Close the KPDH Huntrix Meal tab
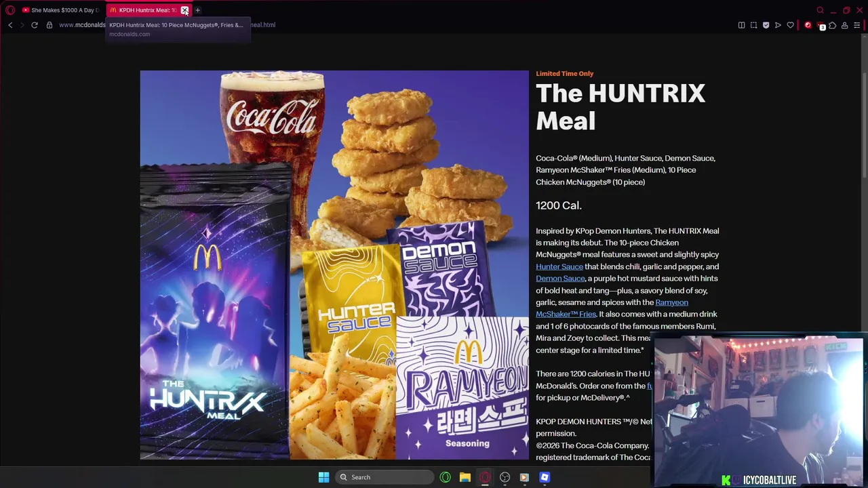Screen dimensions: 868x488 (184, 10)
